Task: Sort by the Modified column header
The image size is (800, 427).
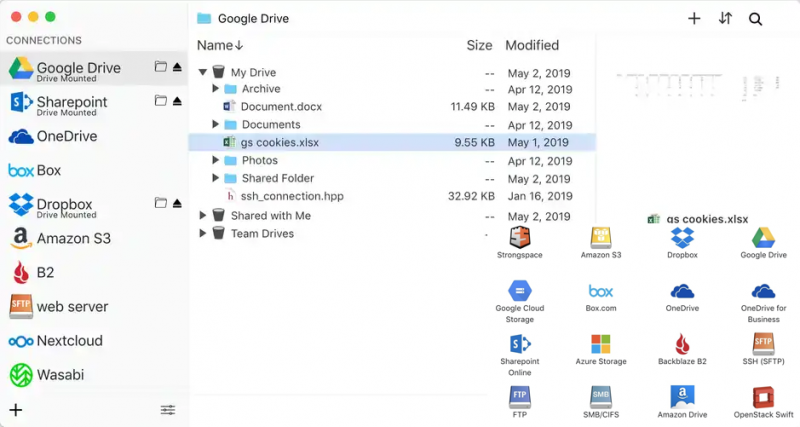Action: [532, 45]
